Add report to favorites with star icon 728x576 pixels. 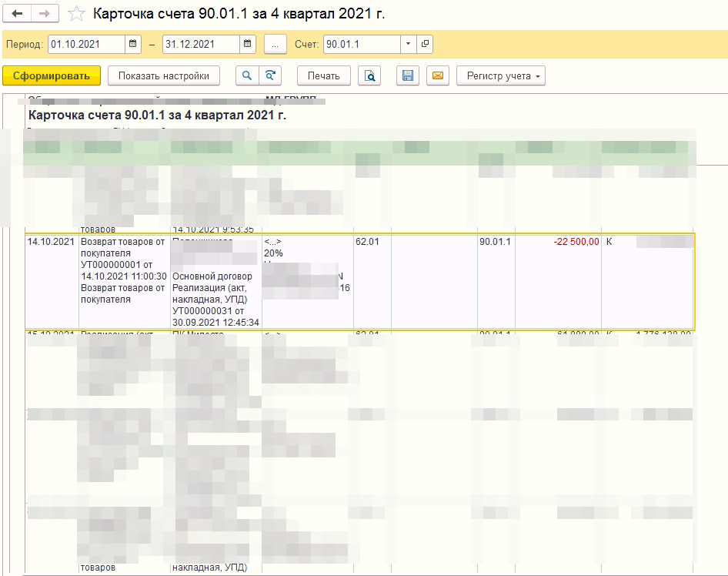pos(76,14)
